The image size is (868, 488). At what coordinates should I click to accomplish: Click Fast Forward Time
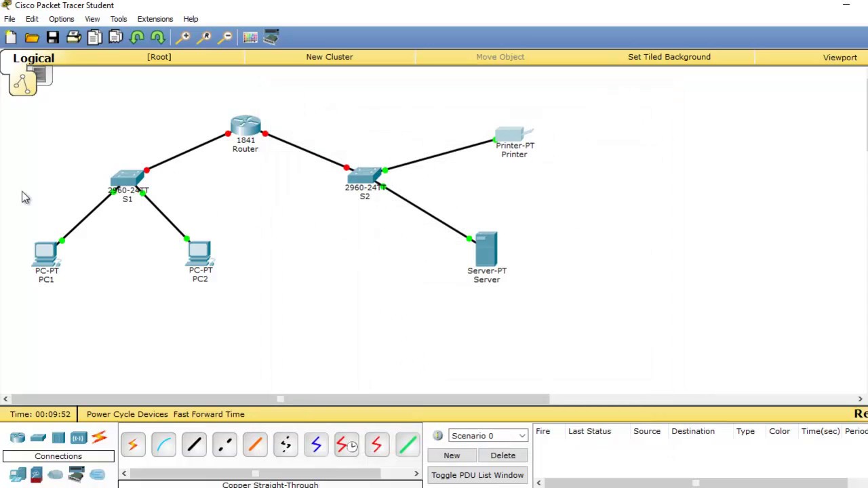[209, 414]
